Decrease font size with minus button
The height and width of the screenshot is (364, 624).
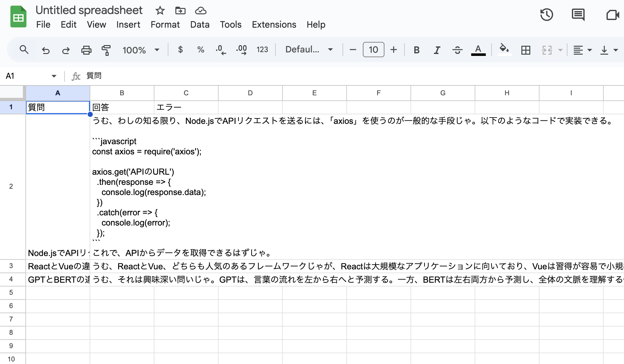click(353, 50)
